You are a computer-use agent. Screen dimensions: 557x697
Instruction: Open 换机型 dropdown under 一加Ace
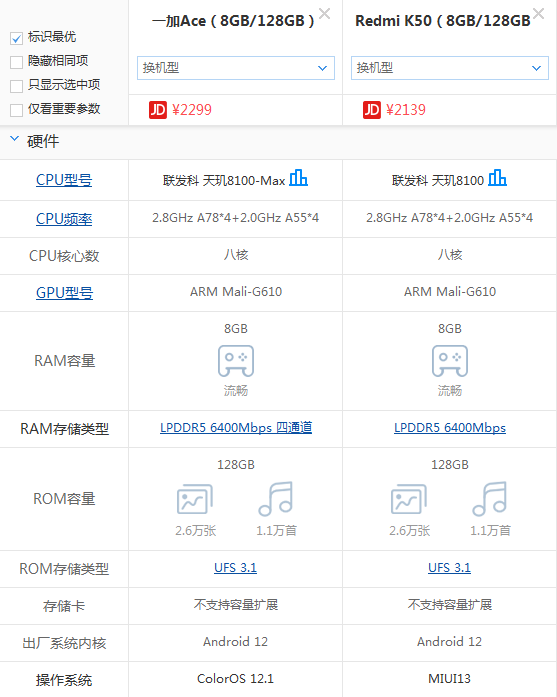(x=236, y=68)
